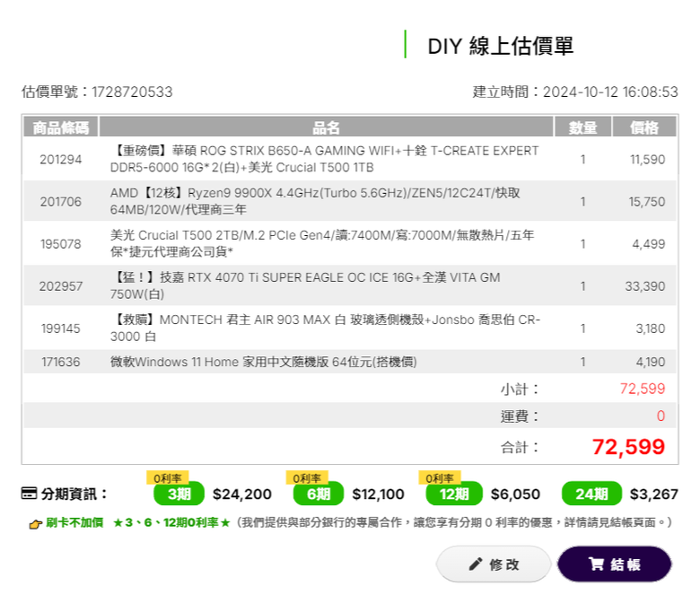
Task: Click the 數量 column header
Action: [x=582, y=127]
